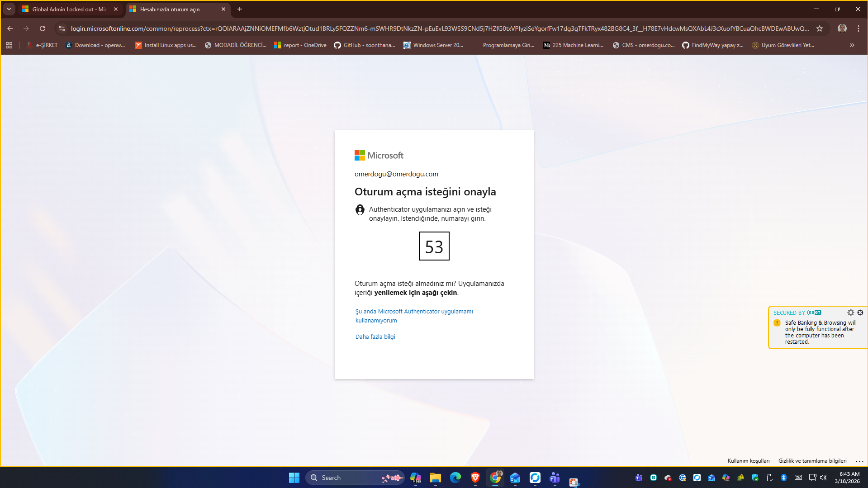Open ESET notification settings gear
The height and width of the screenshot is (488, 868).
[851, 313]
